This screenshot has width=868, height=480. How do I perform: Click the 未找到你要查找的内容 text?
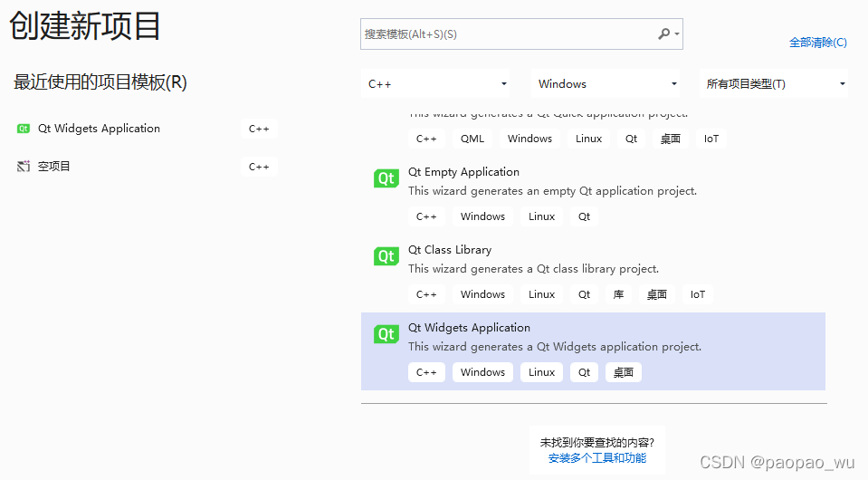point(597,442)
